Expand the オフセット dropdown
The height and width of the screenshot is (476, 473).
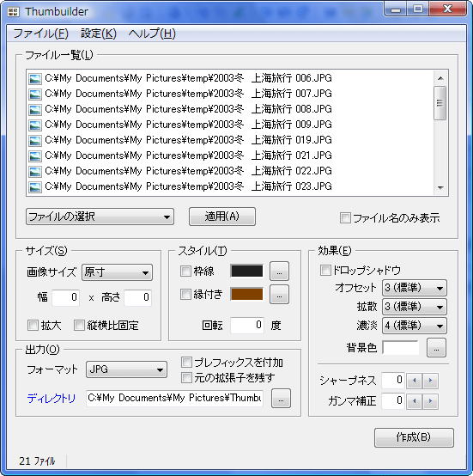pos(414,288)
